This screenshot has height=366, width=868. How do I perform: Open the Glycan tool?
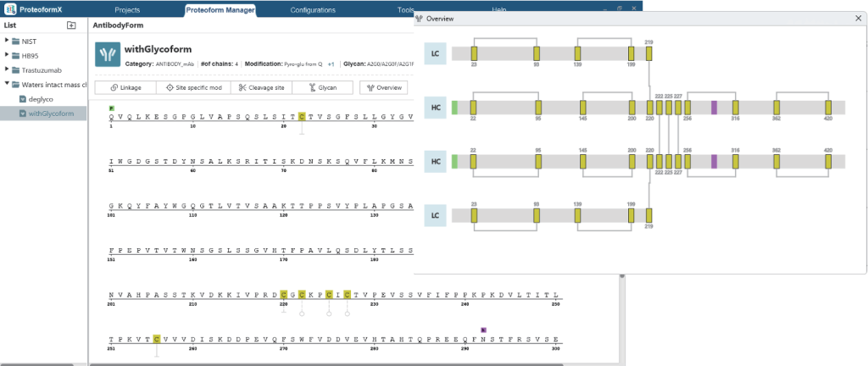[324, 87]
